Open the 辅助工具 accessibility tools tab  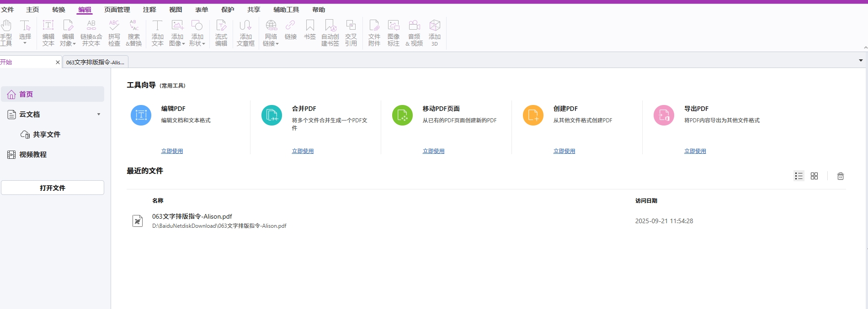point(286,10)
